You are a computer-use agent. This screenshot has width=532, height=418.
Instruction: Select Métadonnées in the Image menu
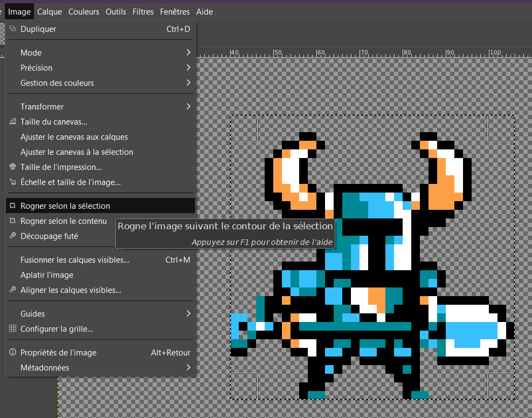[x=100, y=368]
